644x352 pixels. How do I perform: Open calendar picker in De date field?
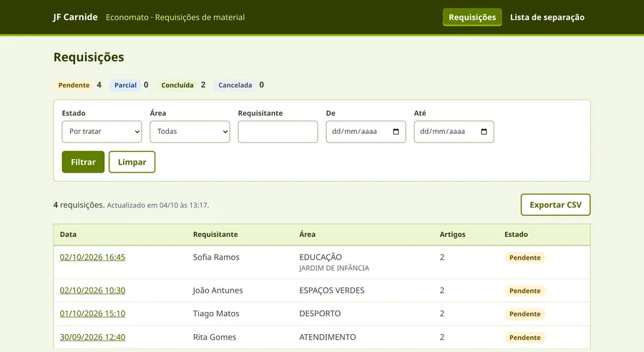[x=396, y=132]
